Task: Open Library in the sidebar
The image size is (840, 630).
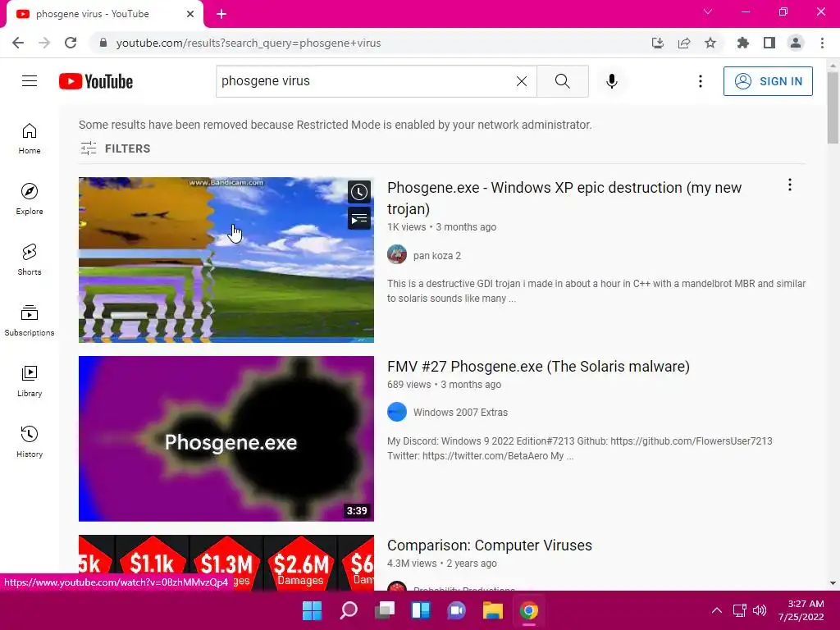Action: (x=30, y=381)
